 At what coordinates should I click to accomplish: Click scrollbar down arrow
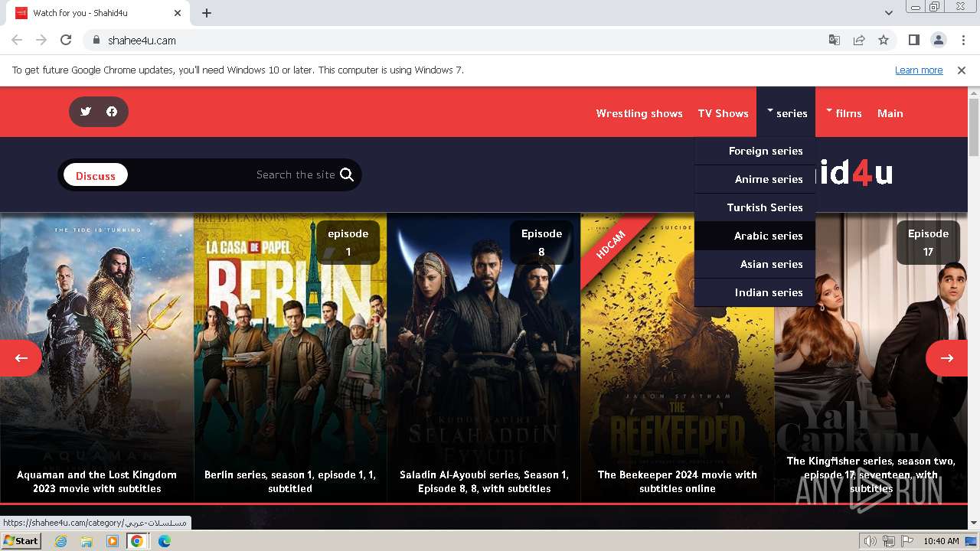click(x=974, y=523)
